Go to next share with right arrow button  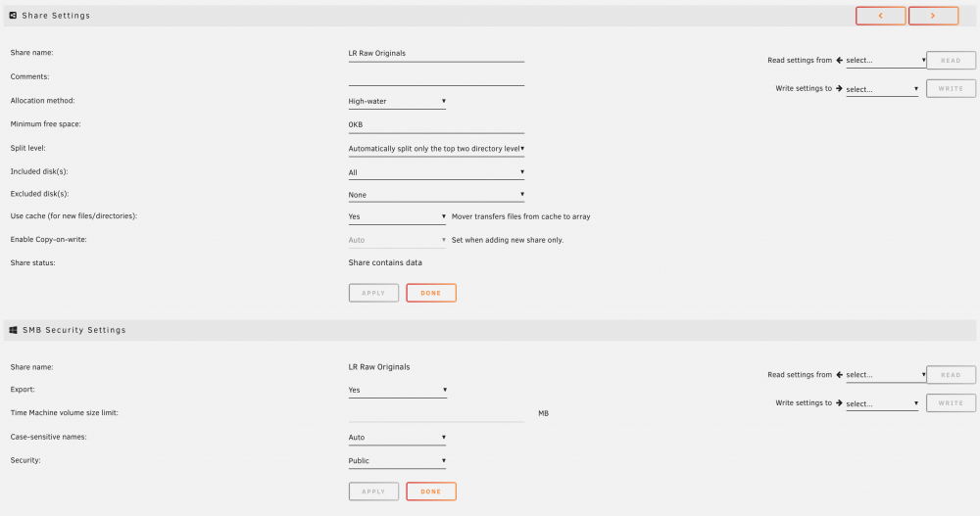click(x=933, y=16)
